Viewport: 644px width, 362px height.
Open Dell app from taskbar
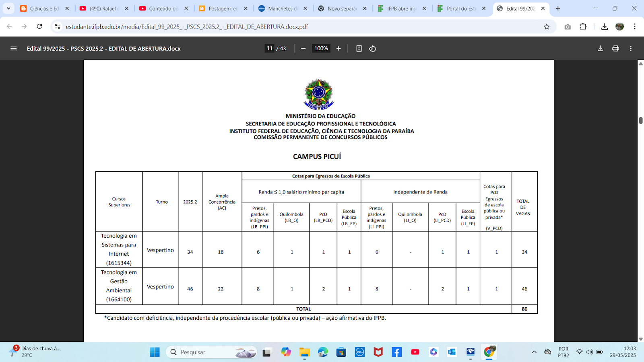click(360, 352)
